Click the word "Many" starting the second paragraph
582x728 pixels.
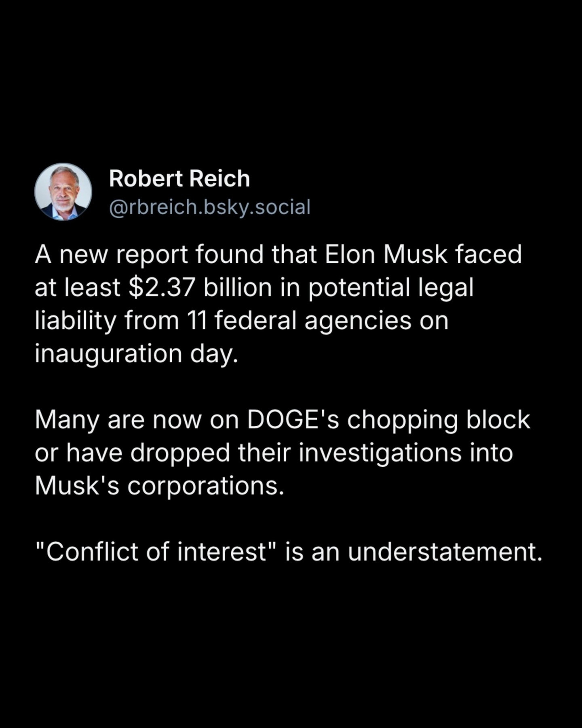pyautogui.click(x=67, y=421)
